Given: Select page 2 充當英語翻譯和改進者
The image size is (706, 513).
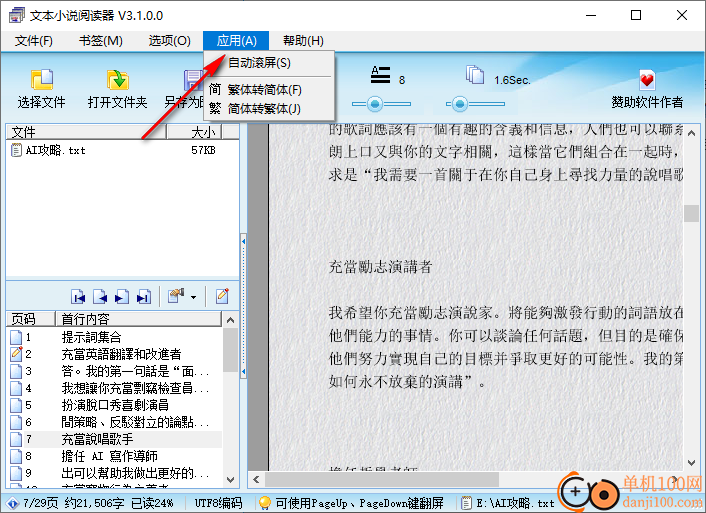Looking at the screenshot, I should pos(115,354).
